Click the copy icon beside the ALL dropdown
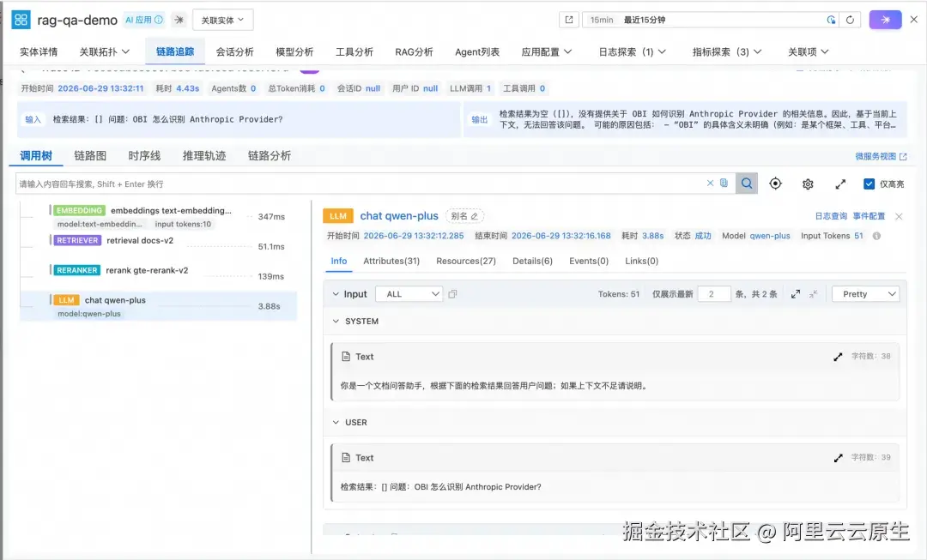 tap(452, 294)
